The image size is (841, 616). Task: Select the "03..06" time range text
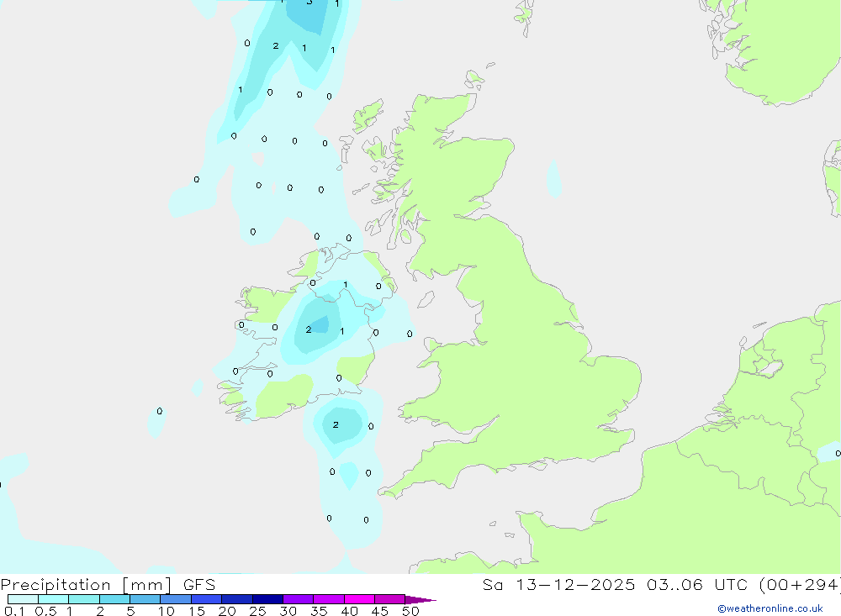click(x=674, y=585)
